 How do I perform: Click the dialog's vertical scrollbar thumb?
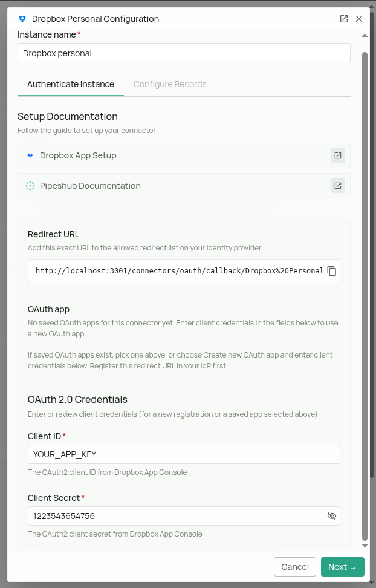[x=365, y=296]
